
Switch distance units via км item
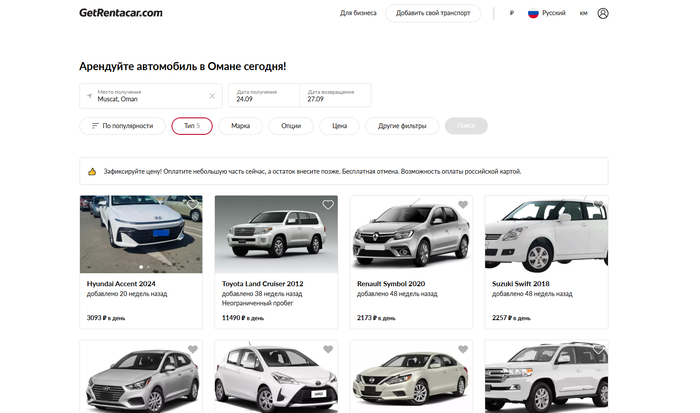coord(583,14)
